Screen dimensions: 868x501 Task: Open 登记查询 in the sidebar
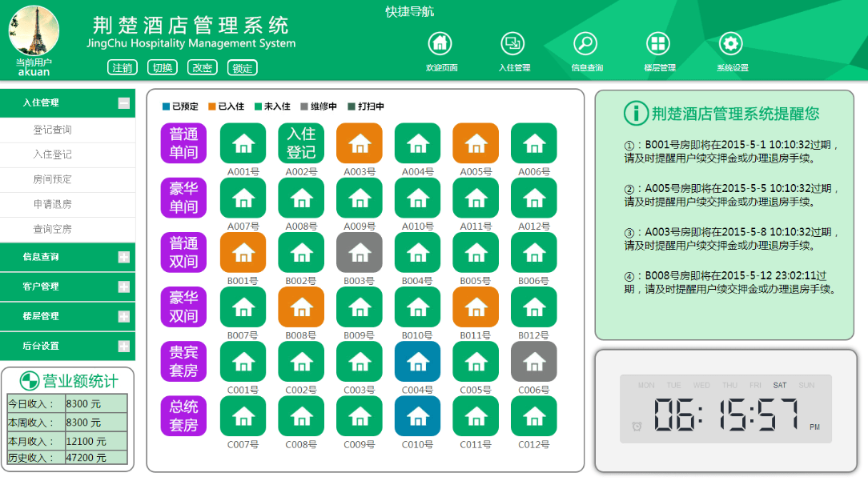53,130
